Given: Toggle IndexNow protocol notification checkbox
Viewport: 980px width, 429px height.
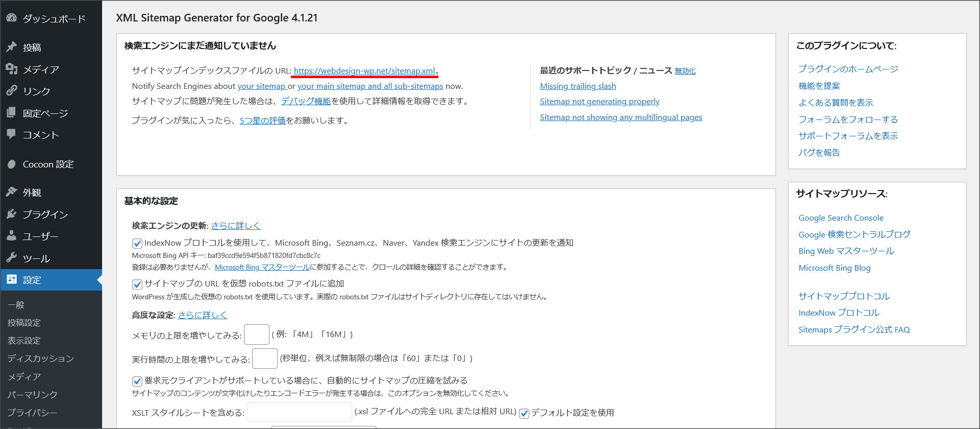Looking at the screenshot, I should [137, 243].
